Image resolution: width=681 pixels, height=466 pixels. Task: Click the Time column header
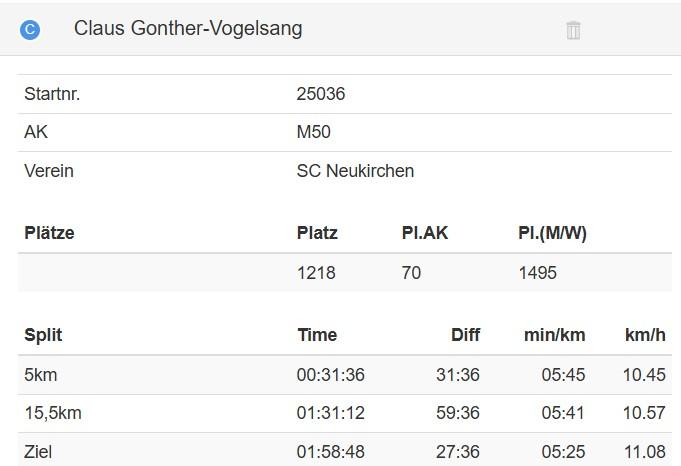[x=317, y=335]
